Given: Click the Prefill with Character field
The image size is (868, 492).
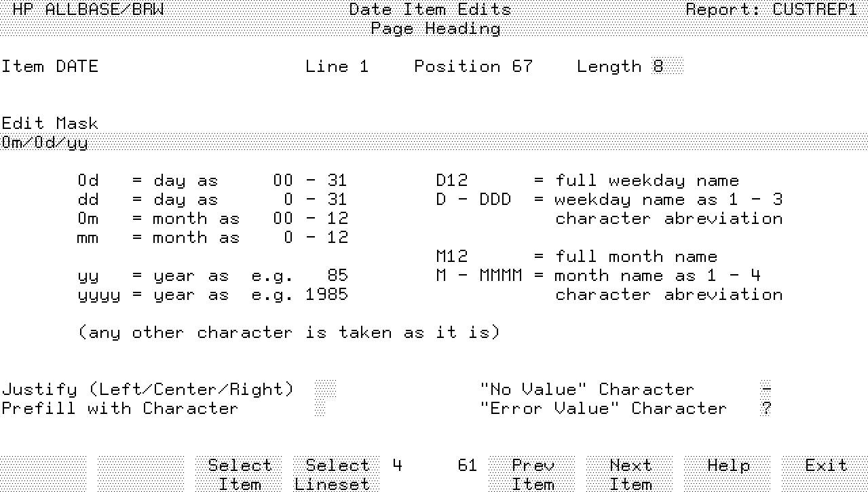Looking at the screenshot, I should 320,409.
